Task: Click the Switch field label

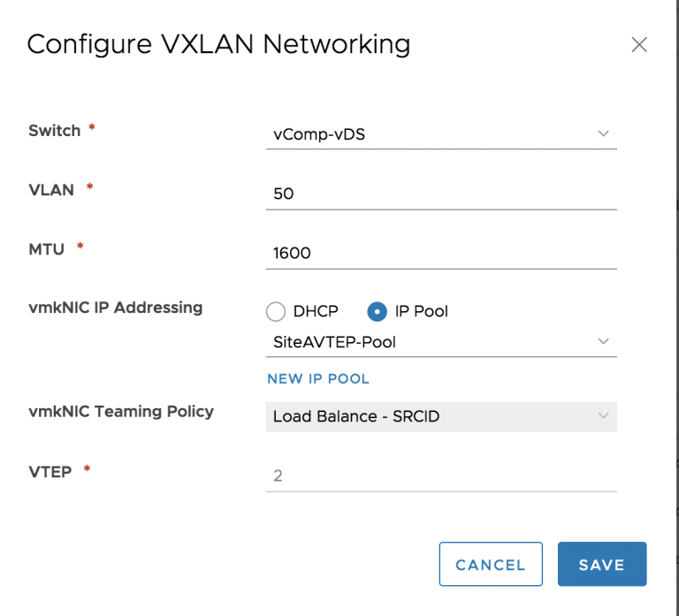Action: point(54,131)
